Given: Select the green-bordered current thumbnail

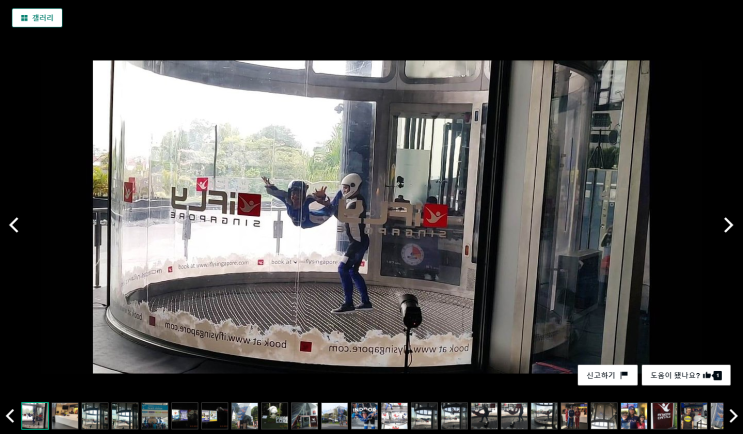Looking at the screenshot, I should tap(35, 416).
